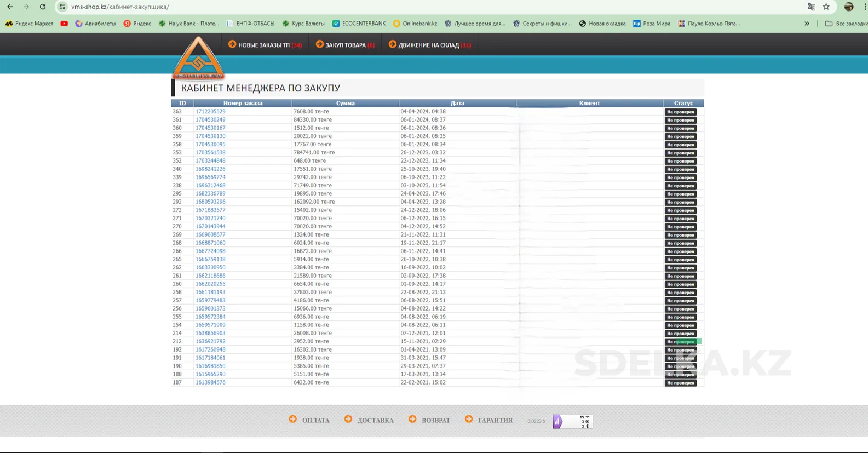Click Не проверен status for order 187
868x453 pixels.
pos(680,383)
